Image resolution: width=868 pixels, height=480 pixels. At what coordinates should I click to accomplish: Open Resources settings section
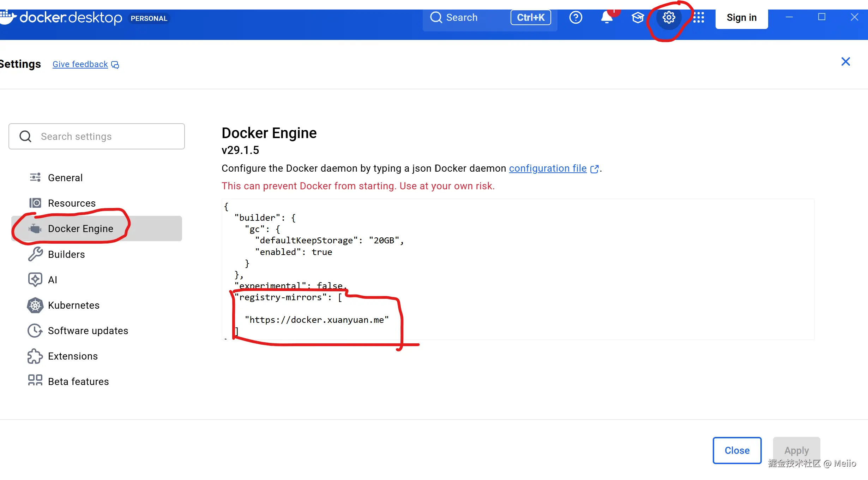point(71,203)
